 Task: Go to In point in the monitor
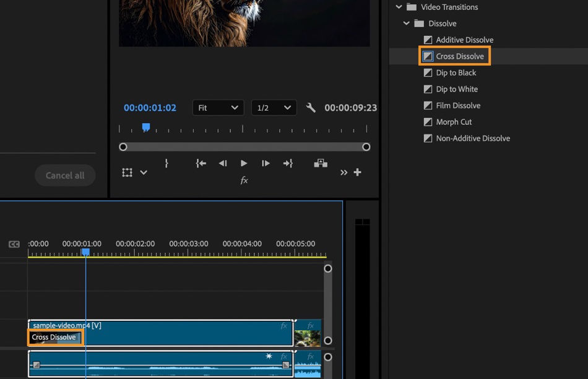pyautogui.click(x=200, y=163)
